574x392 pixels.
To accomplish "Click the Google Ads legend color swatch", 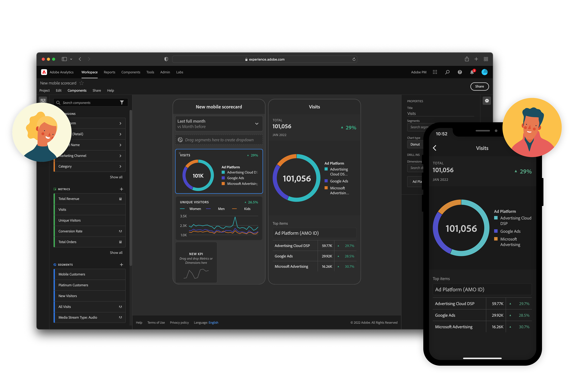I will (x=326, y=181).
